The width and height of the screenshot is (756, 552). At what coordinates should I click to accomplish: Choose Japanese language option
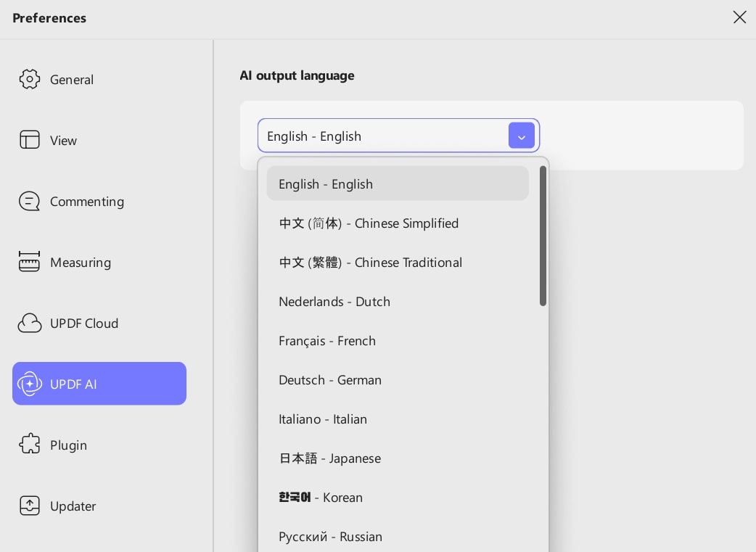tap(398, 458)
